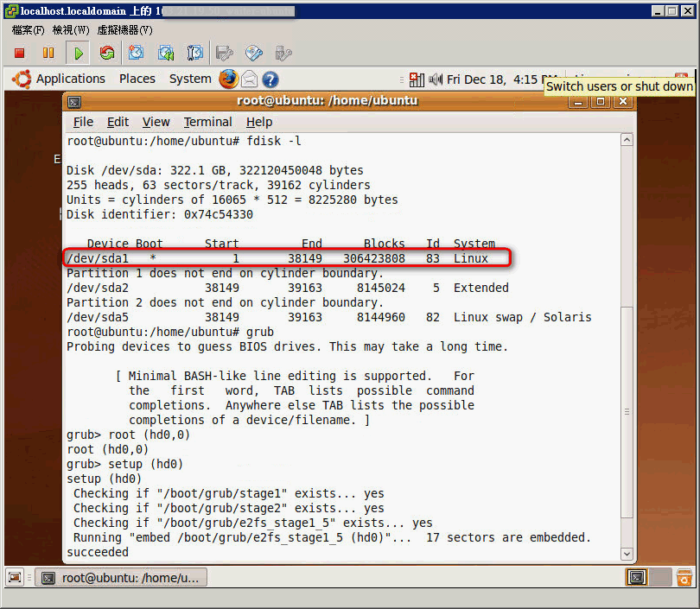Open the 虛擬機器(V) menu
Image resolution: width=700 pixels, height=609 pixels.
(x=125, y=30)
